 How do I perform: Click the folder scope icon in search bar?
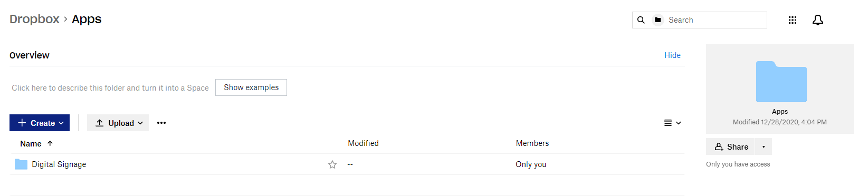point(657,20)
